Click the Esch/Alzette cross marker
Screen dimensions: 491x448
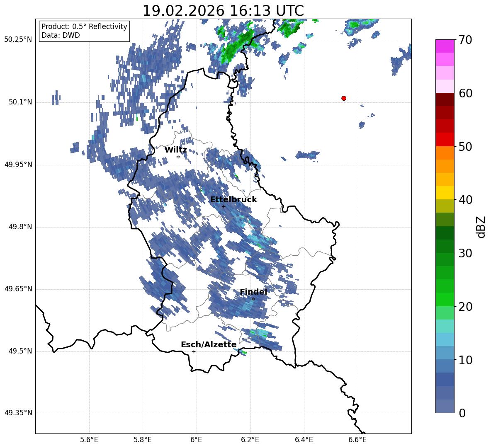coord(194,351)
